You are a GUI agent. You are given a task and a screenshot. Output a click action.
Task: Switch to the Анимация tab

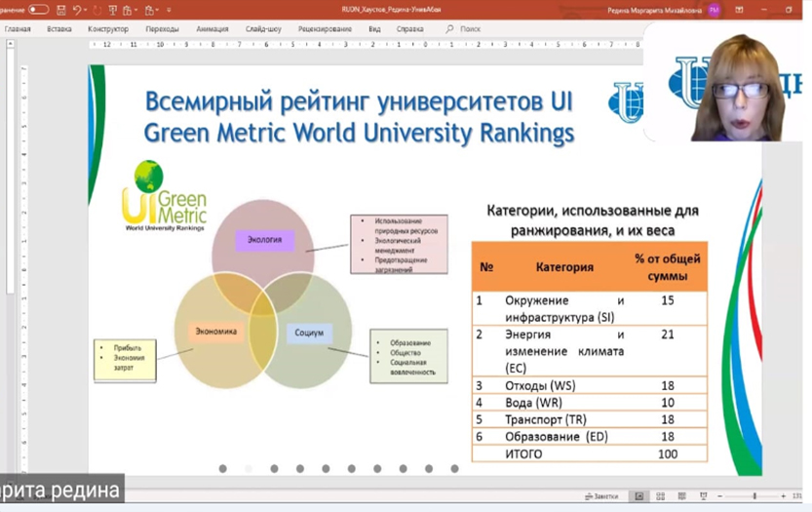(212, 29)
